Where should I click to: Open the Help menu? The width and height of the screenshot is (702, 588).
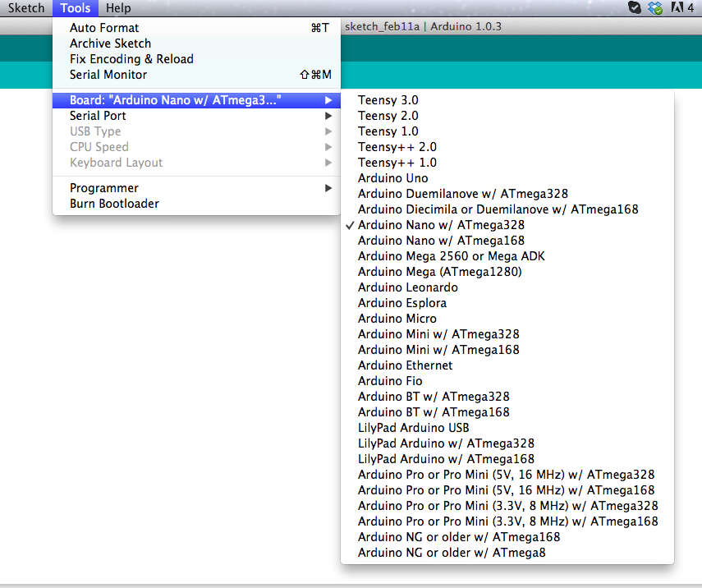(118, 8)
